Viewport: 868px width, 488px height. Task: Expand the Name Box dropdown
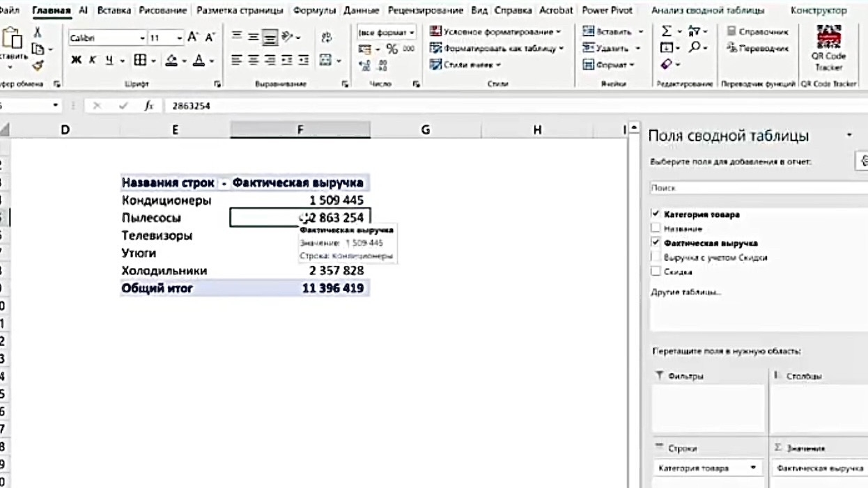tap(56, 106)
